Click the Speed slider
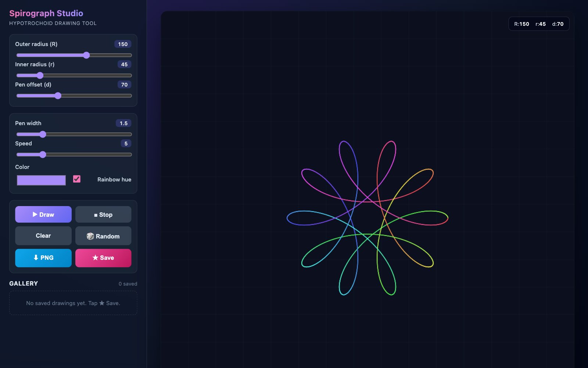This screenshot has height=368, width=588. click(74, 155)
